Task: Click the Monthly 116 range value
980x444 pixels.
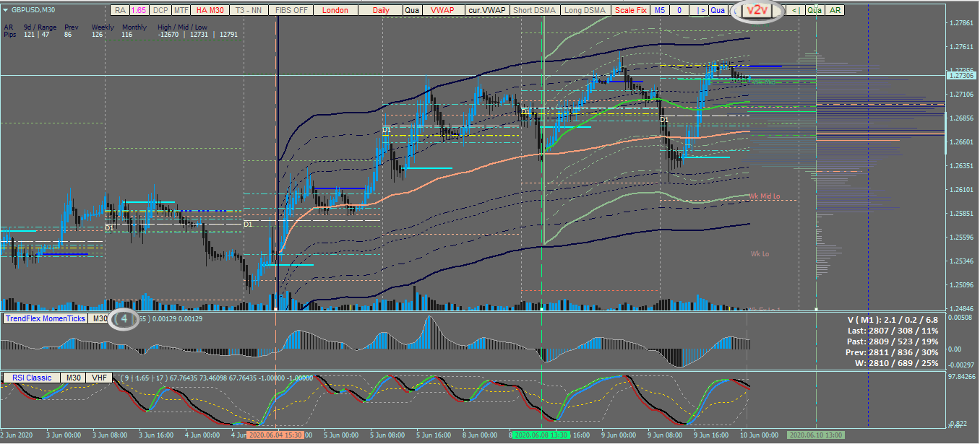Action: pyautogui.click(x=126, y=35)
